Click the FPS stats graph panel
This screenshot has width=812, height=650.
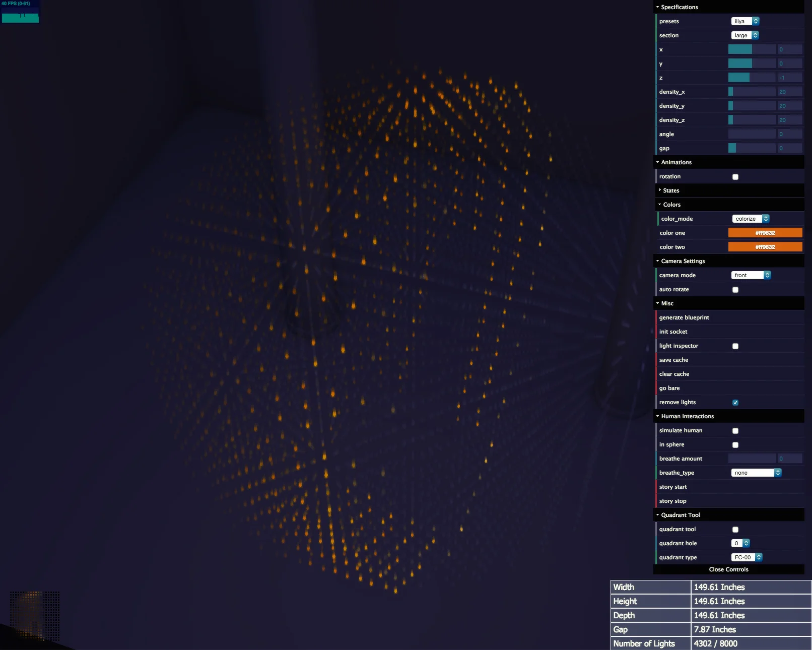20,12
